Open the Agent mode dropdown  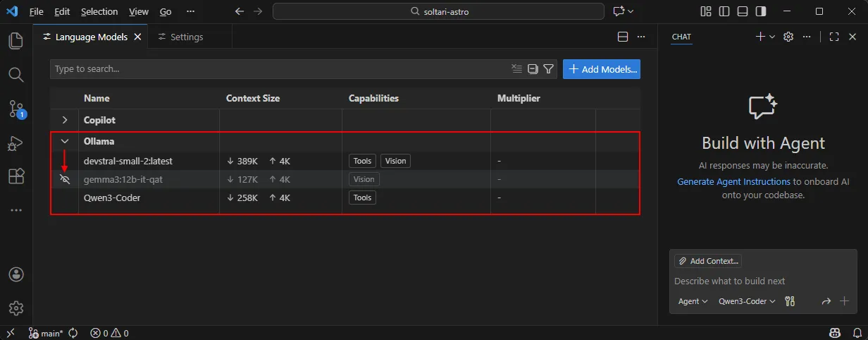coord(693,301)
